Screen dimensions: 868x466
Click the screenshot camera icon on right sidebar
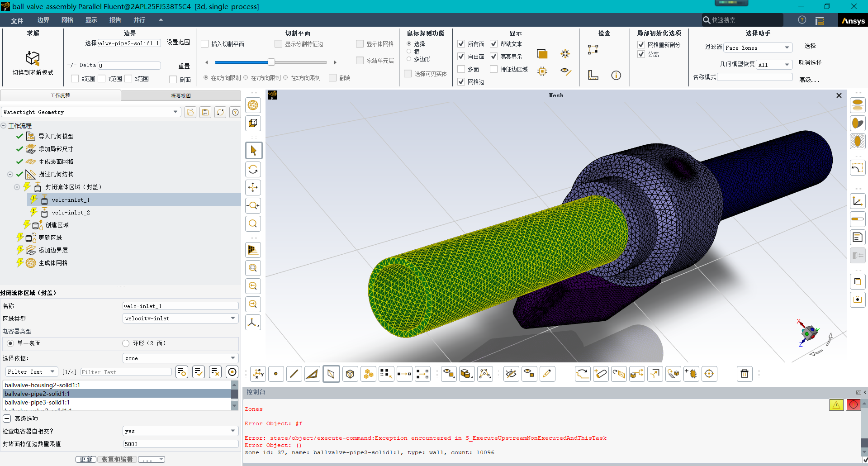(x=858, y=300)
